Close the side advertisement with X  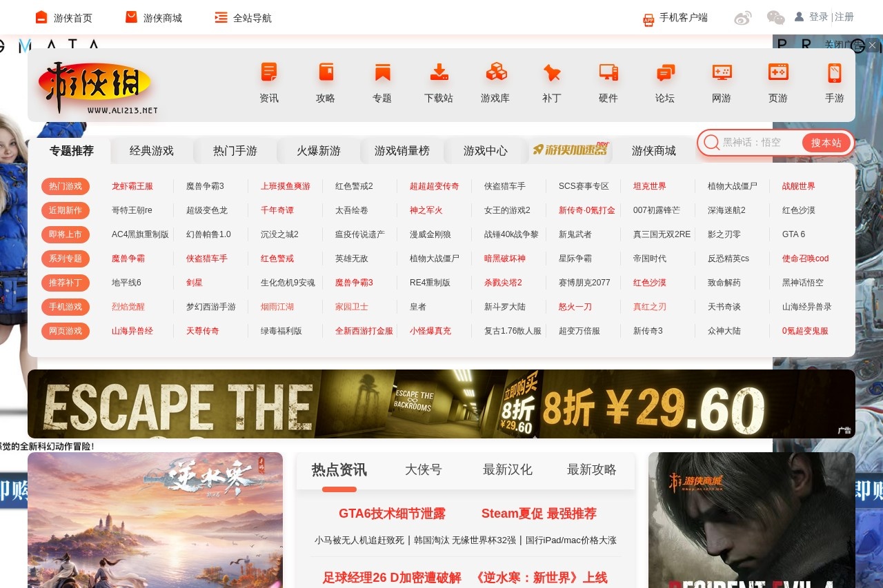click(x=872, y=45)
